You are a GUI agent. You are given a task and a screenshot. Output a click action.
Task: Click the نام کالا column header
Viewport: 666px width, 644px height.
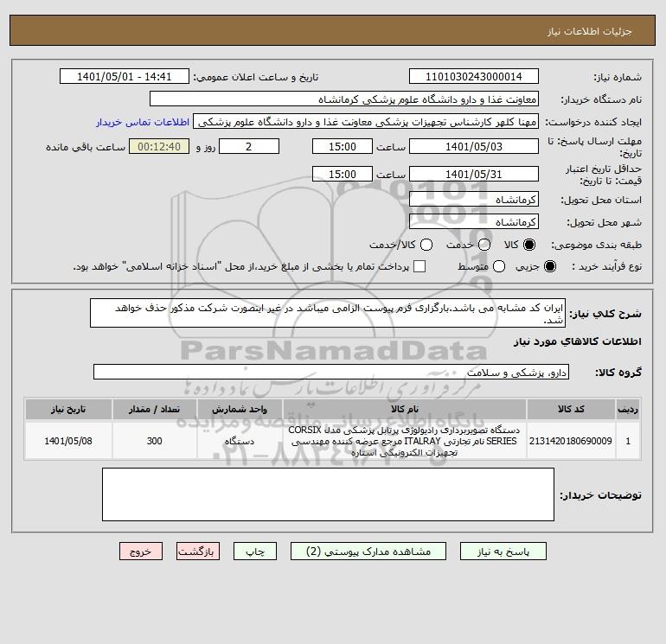click(405, 409)
